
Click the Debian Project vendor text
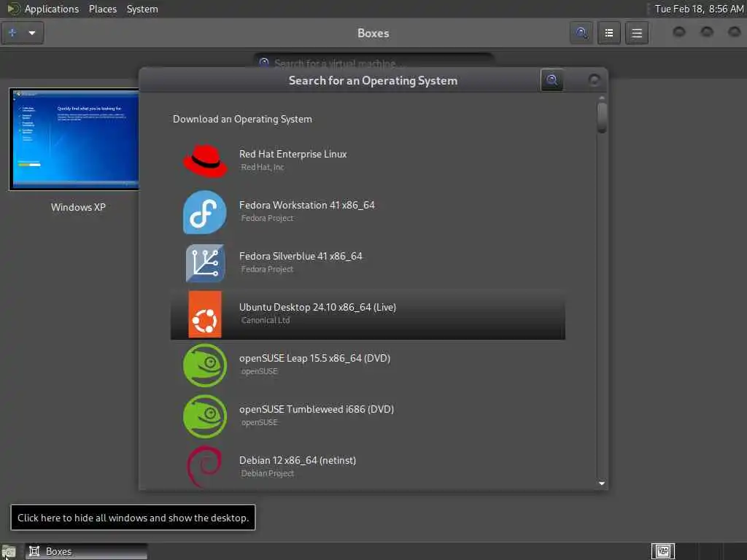pos(267,473)
